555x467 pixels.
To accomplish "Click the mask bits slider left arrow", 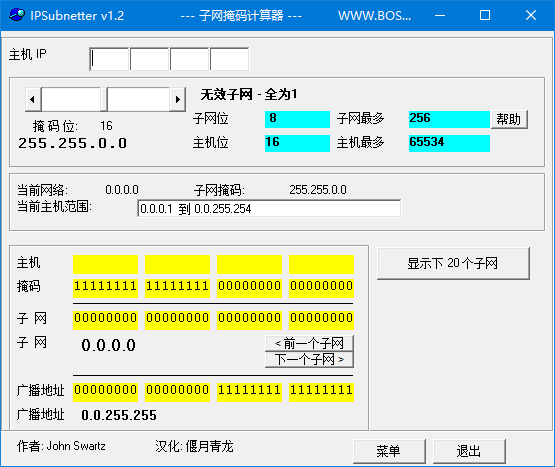I will coord(33,99).
